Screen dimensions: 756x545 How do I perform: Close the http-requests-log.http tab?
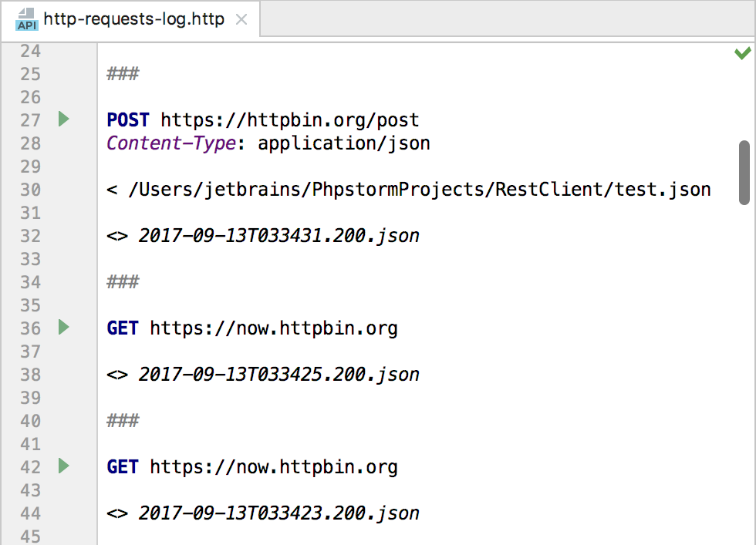pos(241,20)
